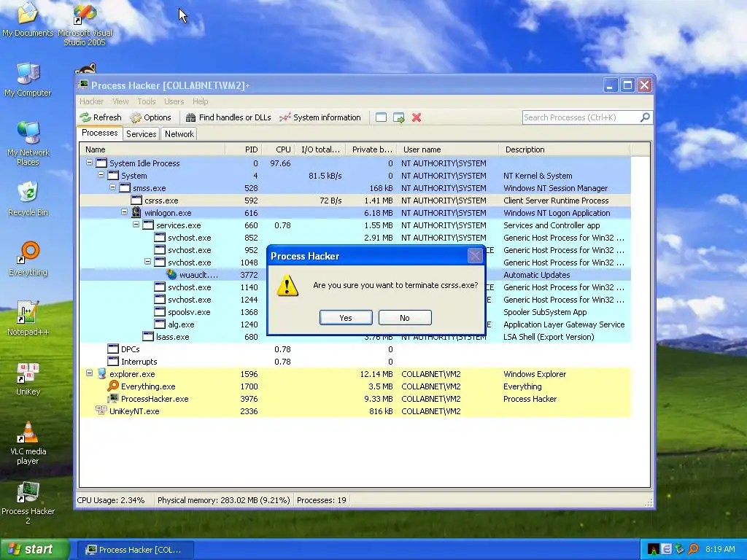Open the Help menu
The width and height of the screenshot is (747, 560).
(x=200, y=101)
